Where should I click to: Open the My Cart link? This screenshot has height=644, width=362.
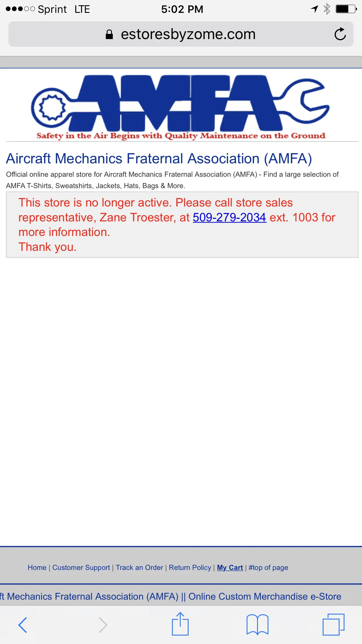(230, 568)
